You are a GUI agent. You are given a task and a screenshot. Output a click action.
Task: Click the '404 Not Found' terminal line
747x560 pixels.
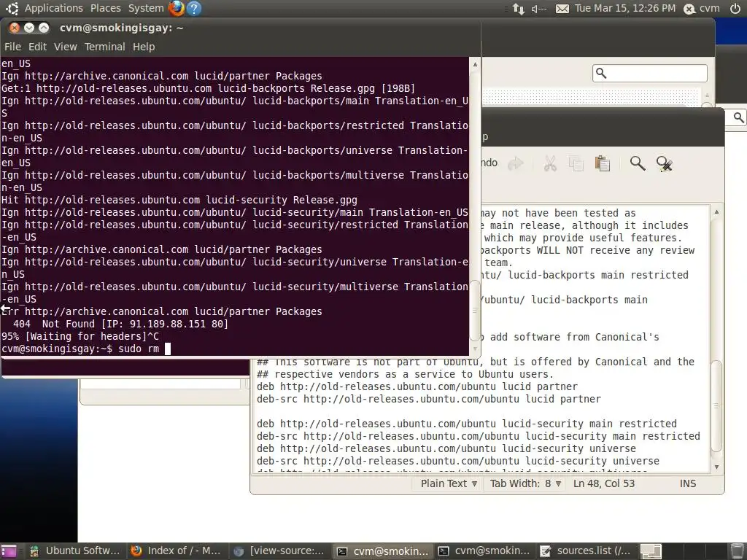coord(115,324)
